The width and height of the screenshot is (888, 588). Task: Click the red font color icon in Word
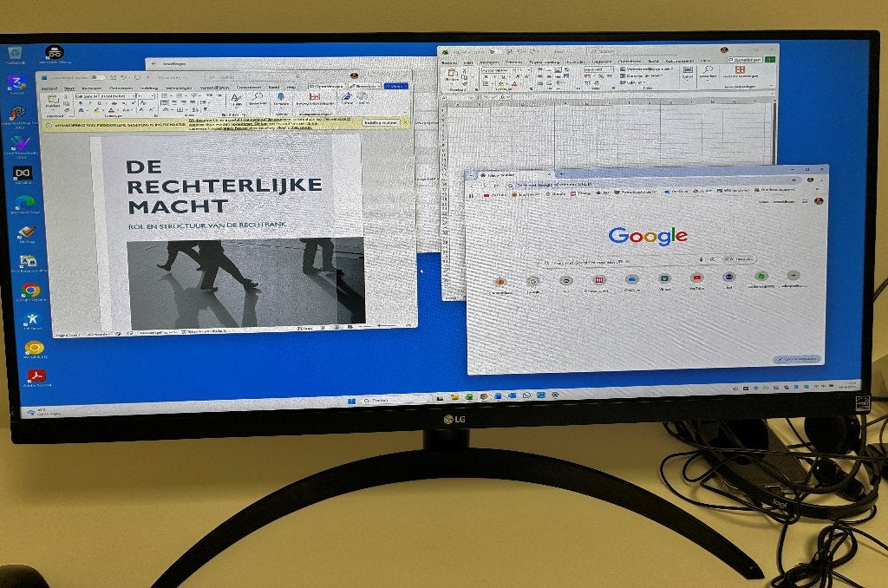tap(112, 110)
